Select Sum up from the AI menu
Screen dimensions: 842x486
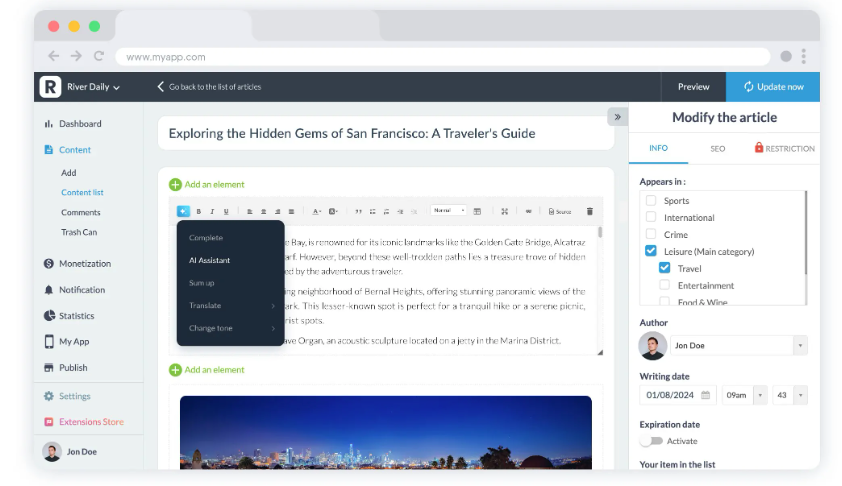pos(201,283)
